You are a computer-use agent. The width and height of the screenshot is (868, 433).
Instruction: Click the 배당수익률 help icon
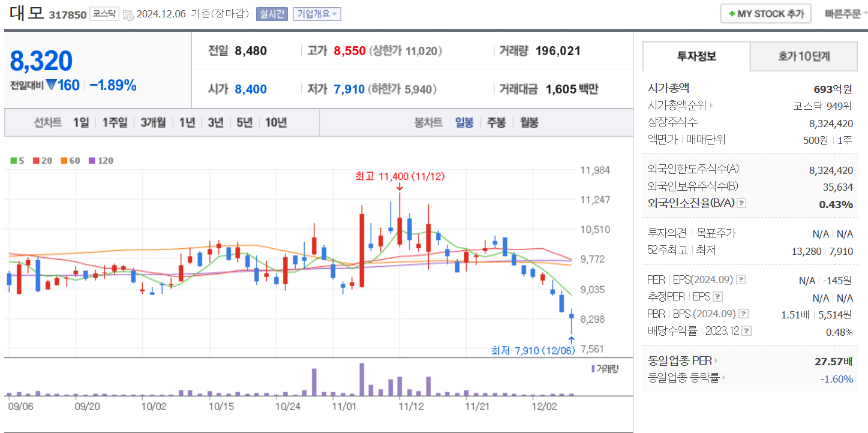(746, 330)
